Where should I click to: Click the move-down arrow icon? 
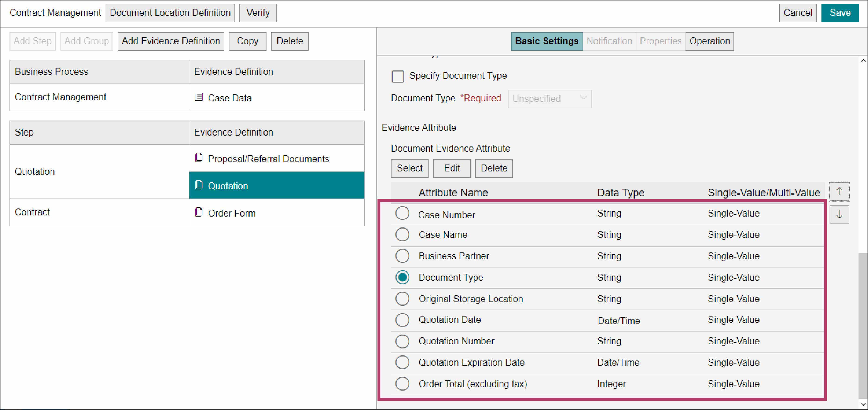pos(839,214)
